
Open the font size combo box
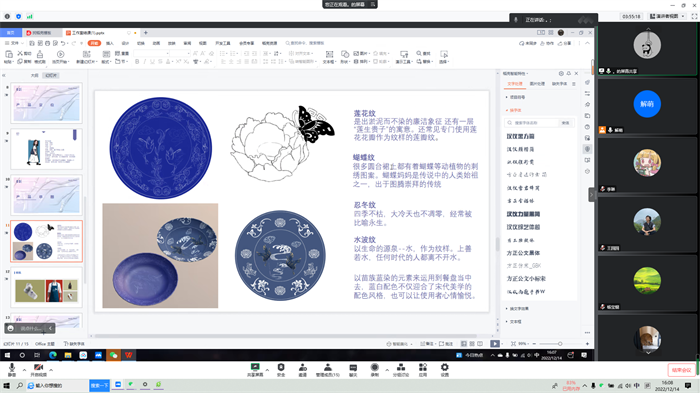pyautogui.click(x=180, y=53)
